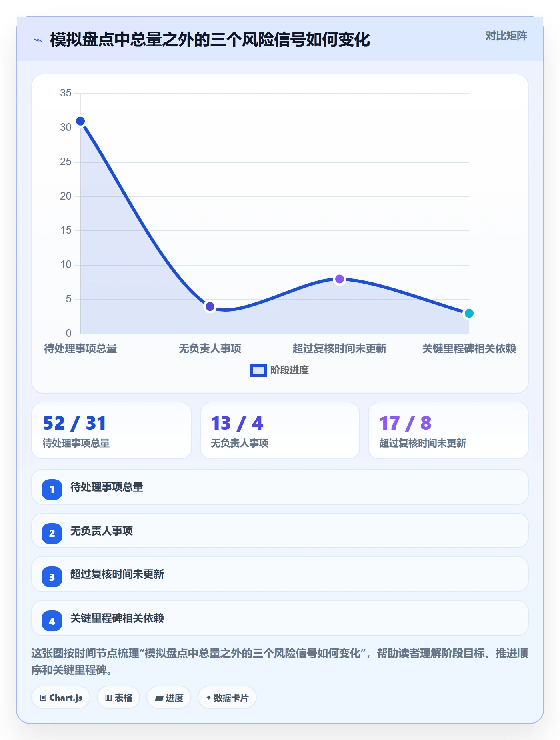The image size is (560, 740).
Task: Click the card title 模拟盘点中总量之外的三个风险信号如何变化
Action: [x=210, y=40]
